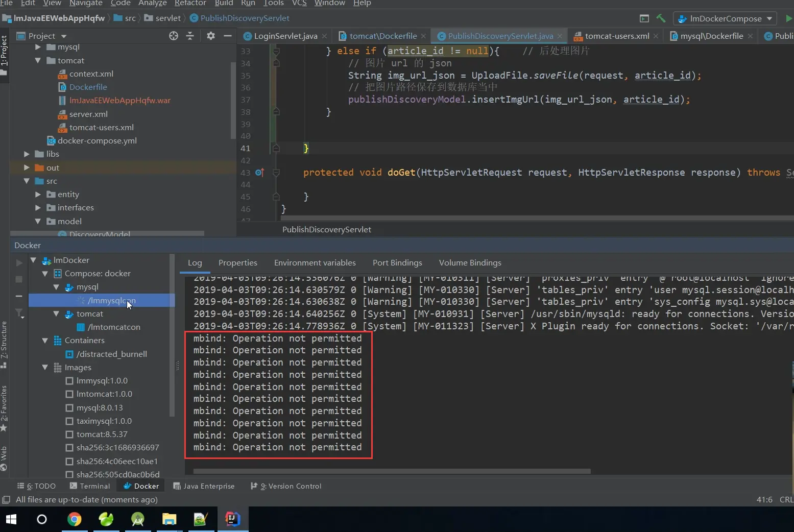Open the ImDockerCompose run configuration dropdown
Screen dimensions: 794x532
725,19
